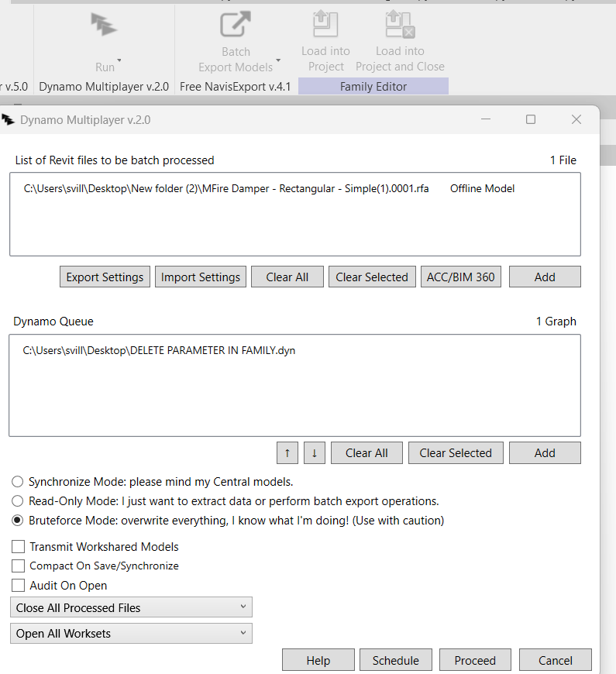Select Bruteforce Mode radio button
Viewport: 616px width, 674px height.
(17, 521)
